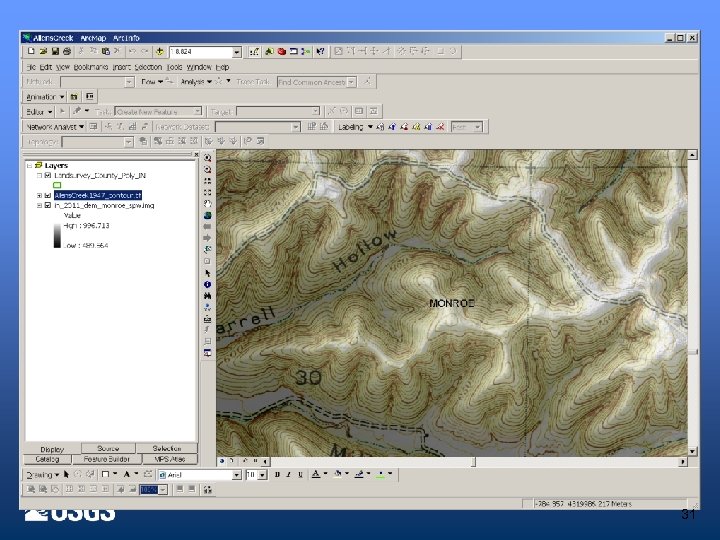Open a map document icon
Screen dimensions: 720x540
(x=43, y=51)
